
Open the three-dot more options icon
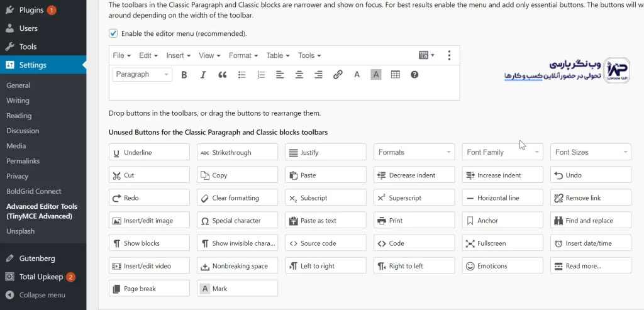point(449,55)
